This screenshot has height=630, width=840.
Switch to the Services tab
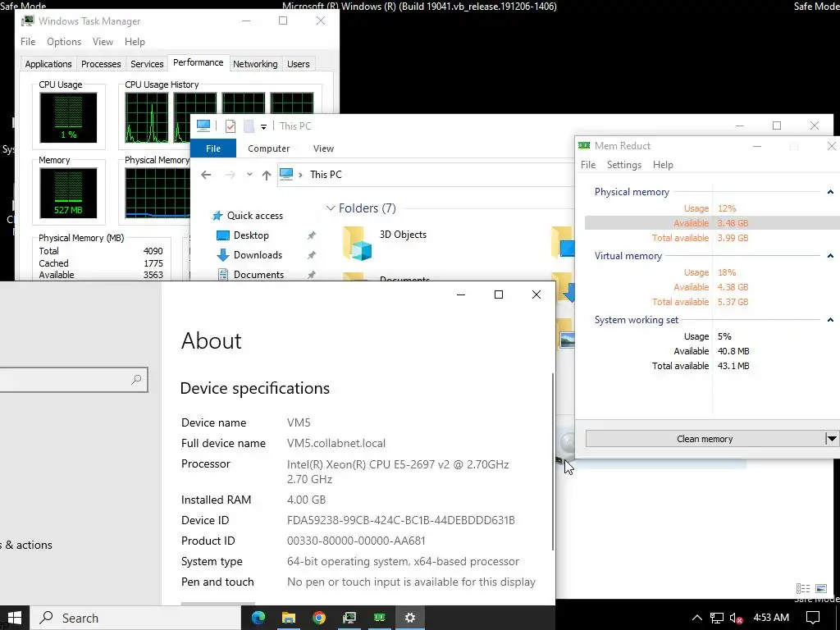click(x=147, y=64)
